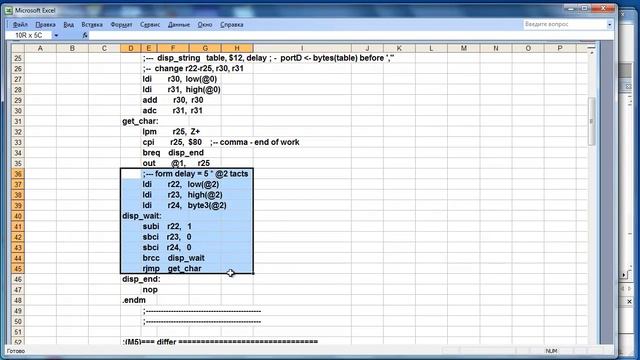
Task: Click the help question input box
Action: (564, 24)
